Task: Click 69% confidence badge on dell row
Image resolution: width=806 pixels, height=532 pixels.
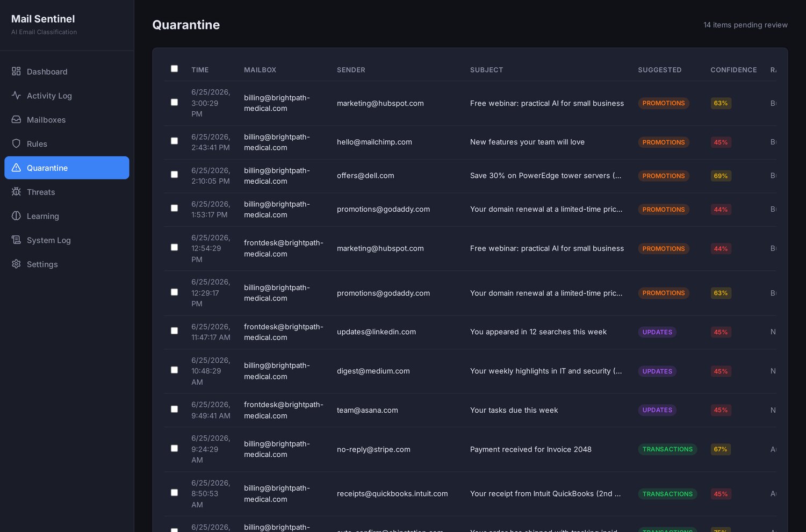Action: pos(721,176)
